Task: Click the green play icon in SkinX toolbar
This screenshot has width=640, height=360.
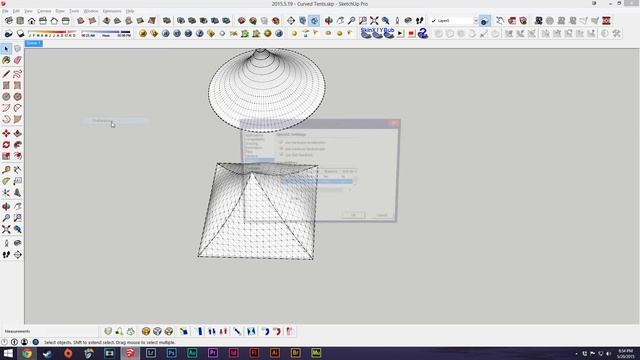Action: tap(400, 34)
